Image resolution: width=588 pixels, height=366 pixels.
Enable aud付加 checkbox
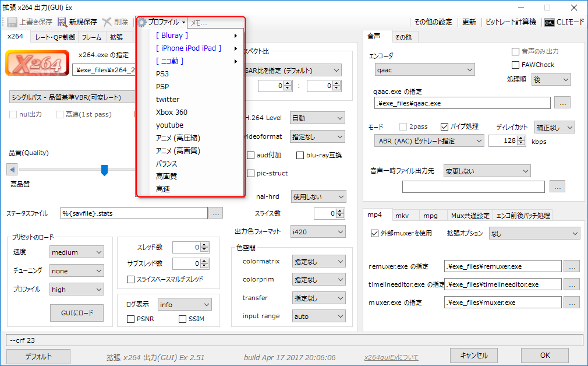[250, 155]
